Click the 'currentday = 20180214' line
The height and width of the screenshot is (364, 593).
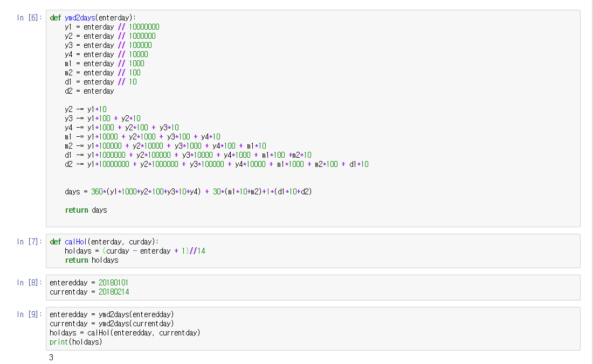(x=89, y=292)
